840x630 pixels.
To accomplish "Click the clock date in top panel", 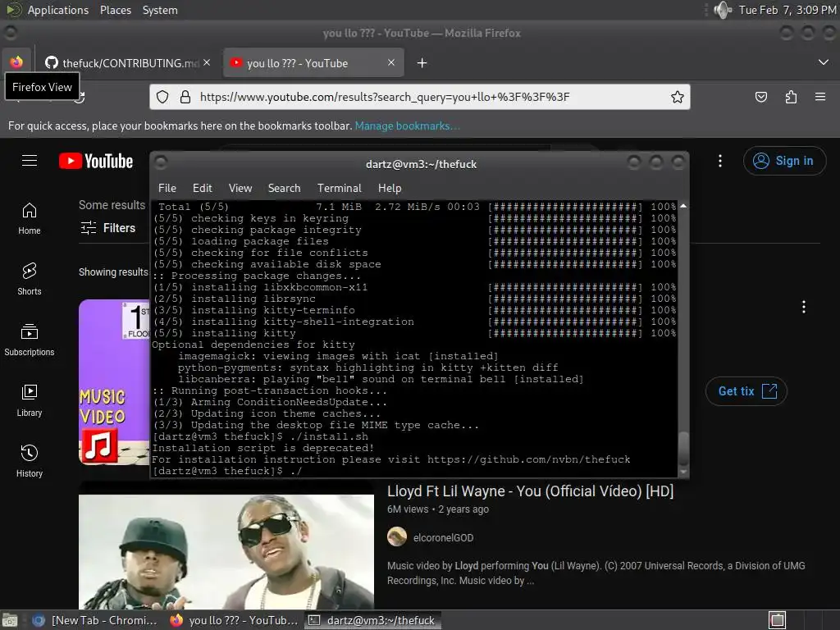I will point(787,10).
